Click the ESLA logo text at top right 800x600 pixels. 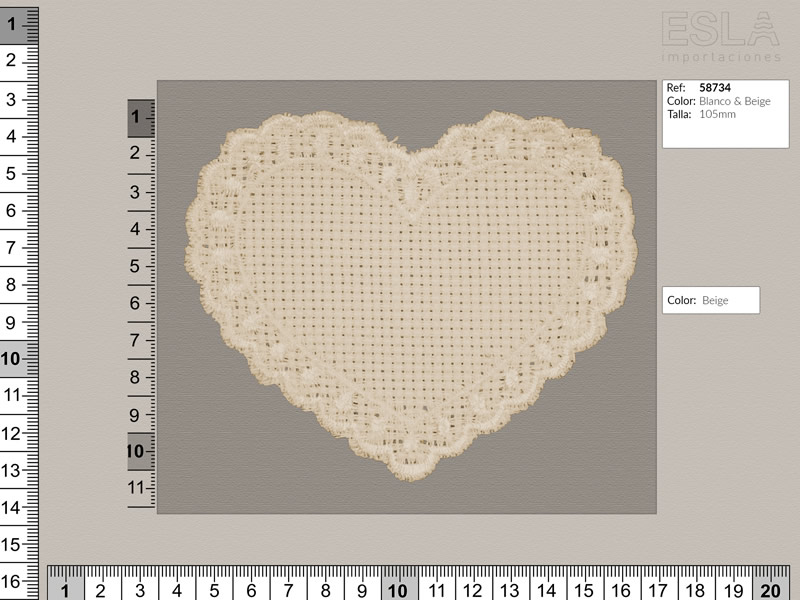coord(720,30)
